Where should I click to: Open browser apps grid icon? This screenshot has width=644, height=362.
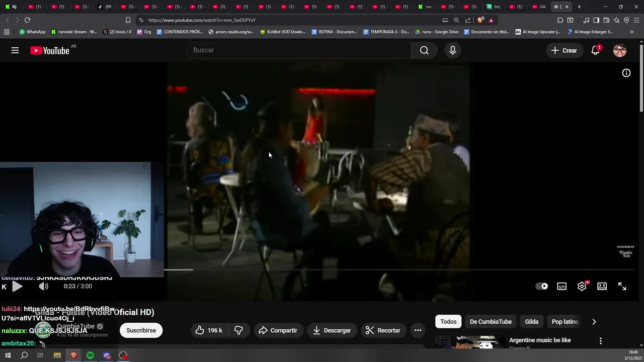pyautogui.click(x=7, y=32)
